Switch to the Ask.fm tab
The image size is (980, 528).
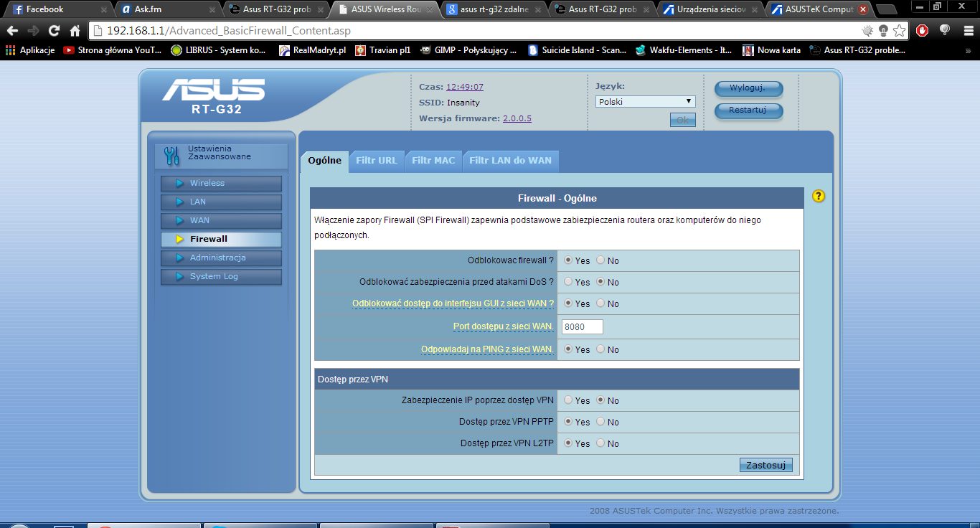(x=167, y=9)
